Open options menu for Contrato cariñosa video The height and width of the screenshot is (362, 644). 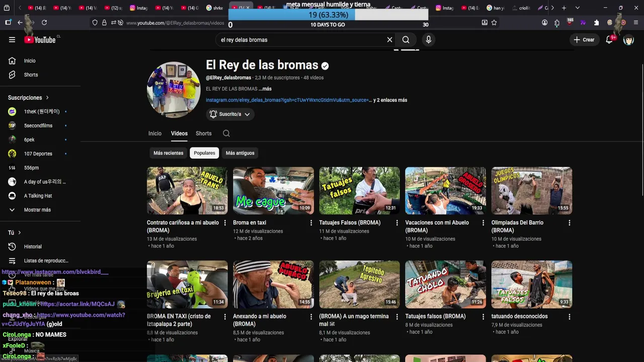click(x=225, y=223)
